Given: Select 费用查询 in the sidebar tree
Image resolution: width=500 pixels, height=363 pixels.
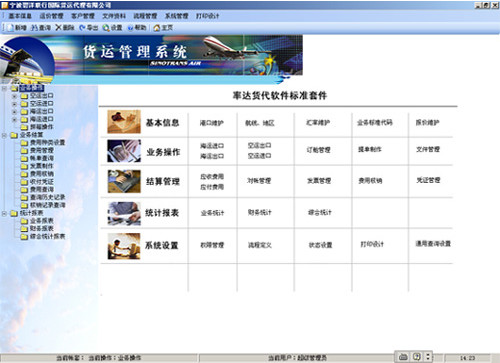Looking at the screenshot, I should (42, 189).
